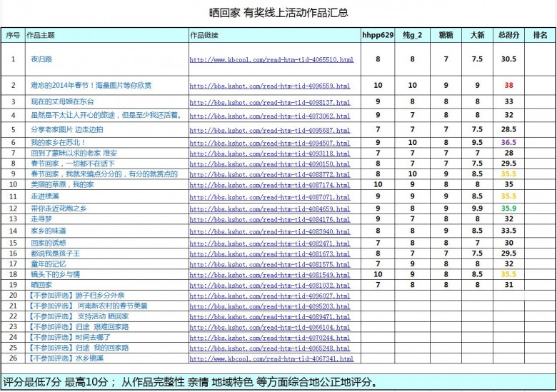Select the entry titled 童年的记忆
The height and width of the screenshot is (392, 557).
pyautogui.click(x=49, y=264)
